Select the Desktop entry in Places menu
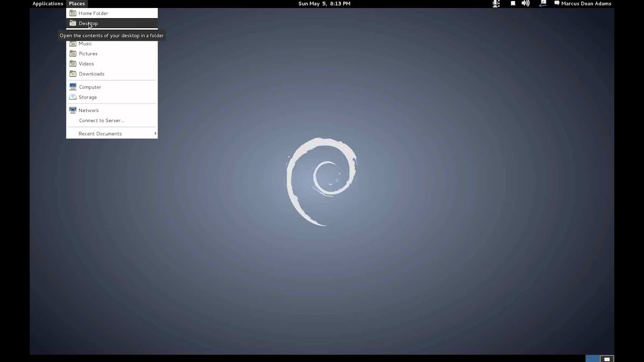Screen dimensions: 644x362 coord(112,23)
